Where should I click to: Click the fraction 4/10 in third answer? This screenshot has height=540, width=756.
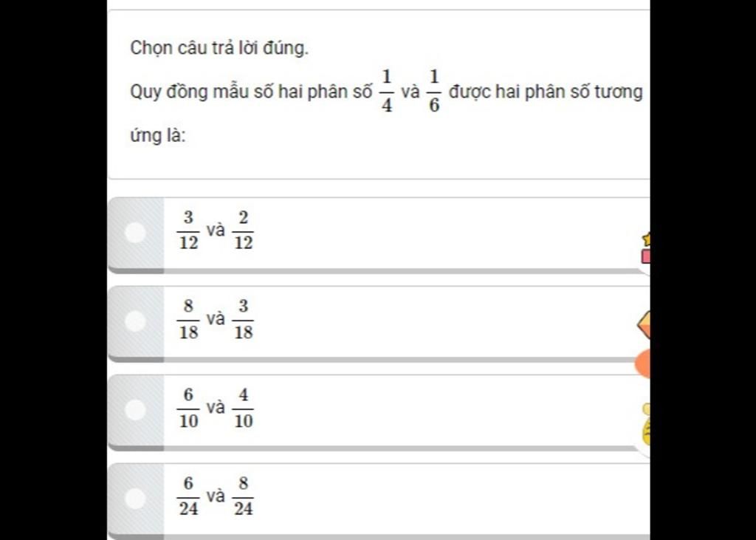(x=243, y=408)
